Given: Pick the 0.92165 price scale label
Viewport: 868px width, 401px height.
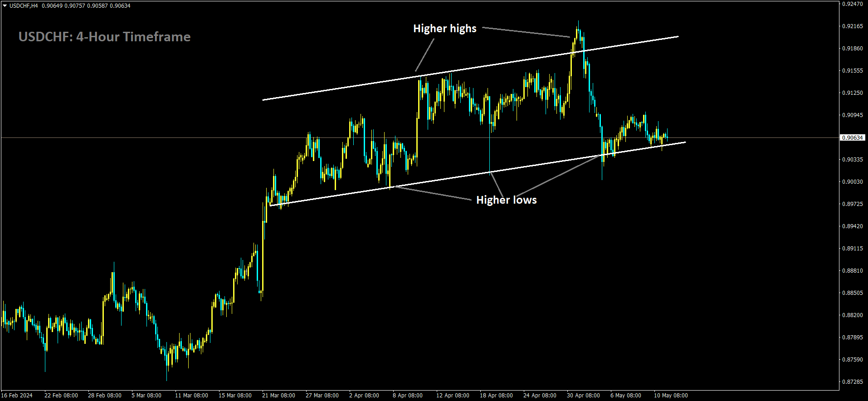Looking at the screenshot, I should pos(852,26).
